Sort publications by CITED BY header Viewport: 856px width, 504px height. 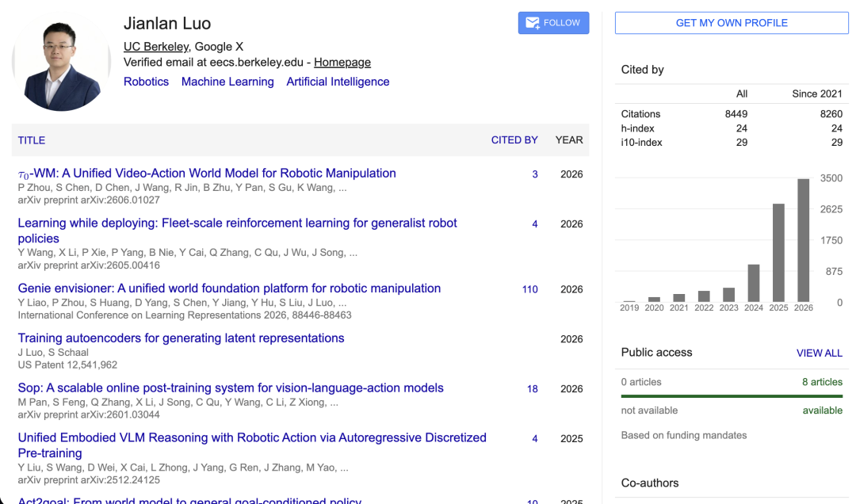[514, 140]
